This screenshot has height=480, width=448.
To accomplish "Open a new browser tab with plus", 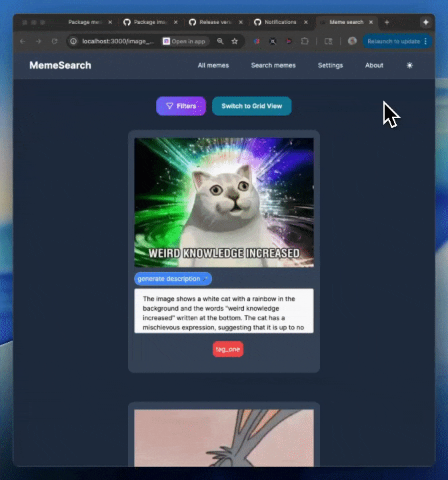I will [x=387, y=22].
